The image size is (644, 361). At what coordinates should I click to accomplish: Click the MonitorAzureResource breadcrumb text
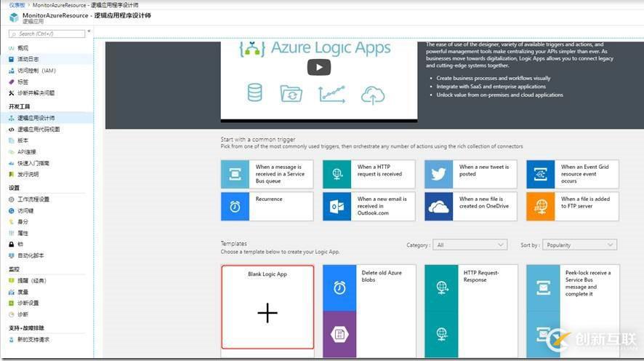[60, 5]
